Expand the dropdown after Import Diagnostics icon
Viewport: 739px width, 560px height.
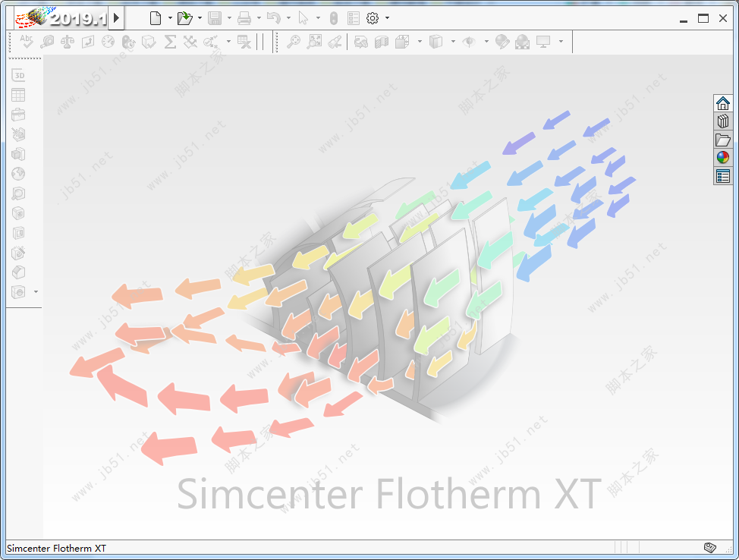click(x=228, y=42)
